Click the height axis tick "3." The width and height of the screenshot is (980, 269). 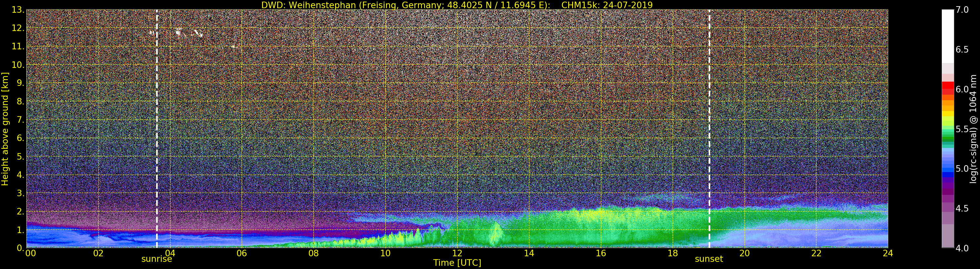tap(20, 193)
